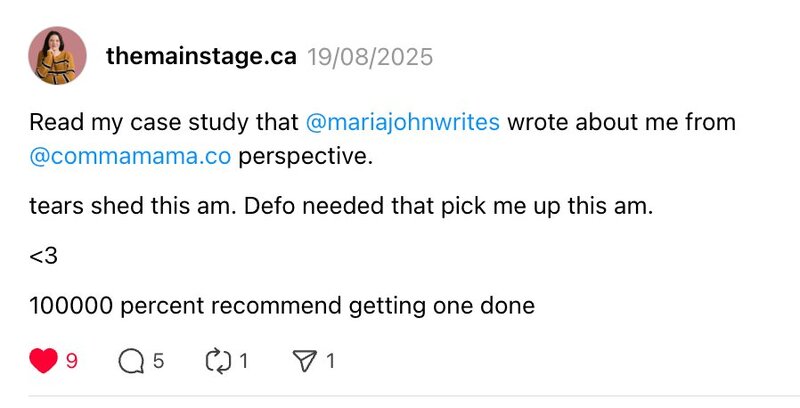Visit the themainstage.ca username link
Image resolution: width=800 pixels, height=408 pixels.
[200, 57]
